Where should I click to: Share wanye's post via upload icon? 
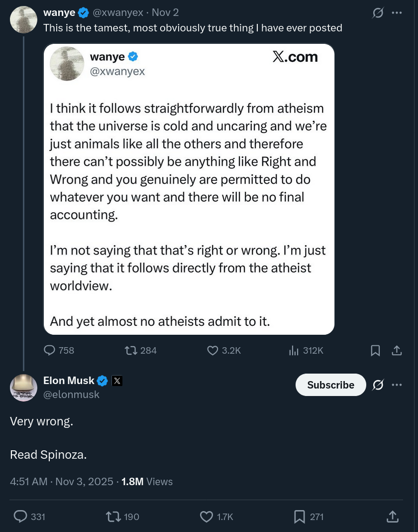pos(397,351)
